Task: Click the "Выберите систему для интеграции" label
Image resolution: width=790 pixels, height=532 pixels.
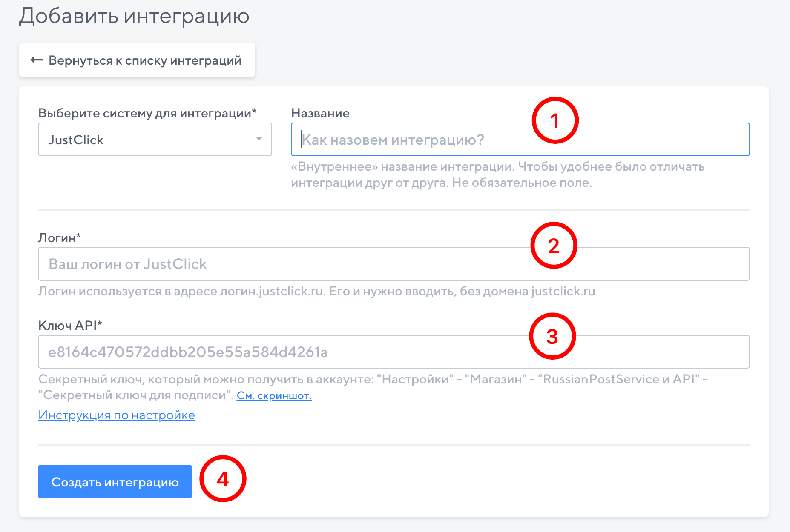Action: point(147,113)
